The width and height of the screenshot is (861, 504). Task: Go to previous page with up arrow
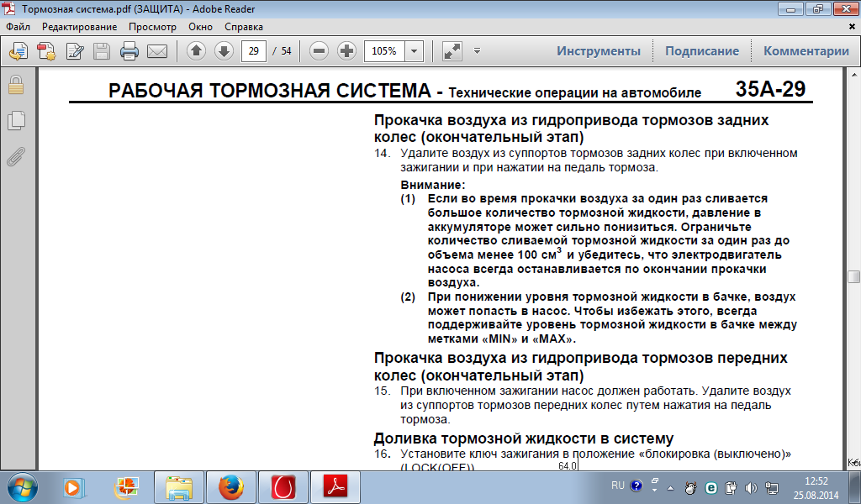point(196,51)
